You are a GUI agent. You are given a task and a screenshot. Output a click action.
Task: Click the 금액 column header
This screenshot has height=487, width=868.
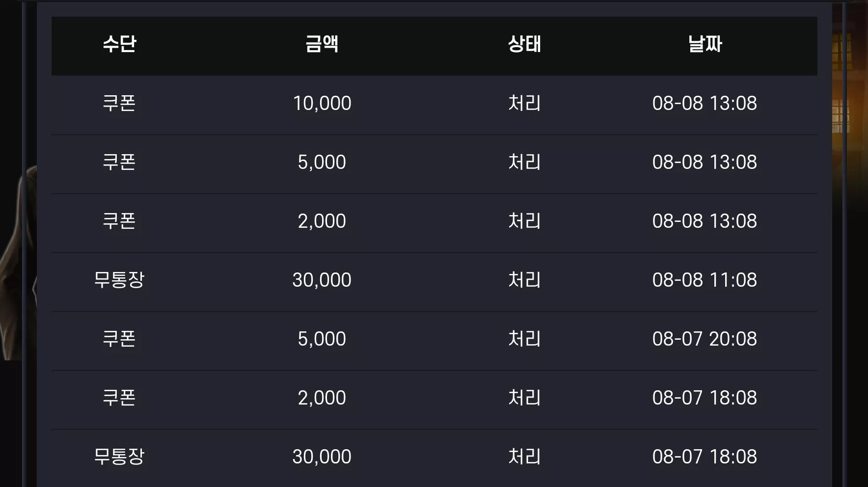coord(322,44)
